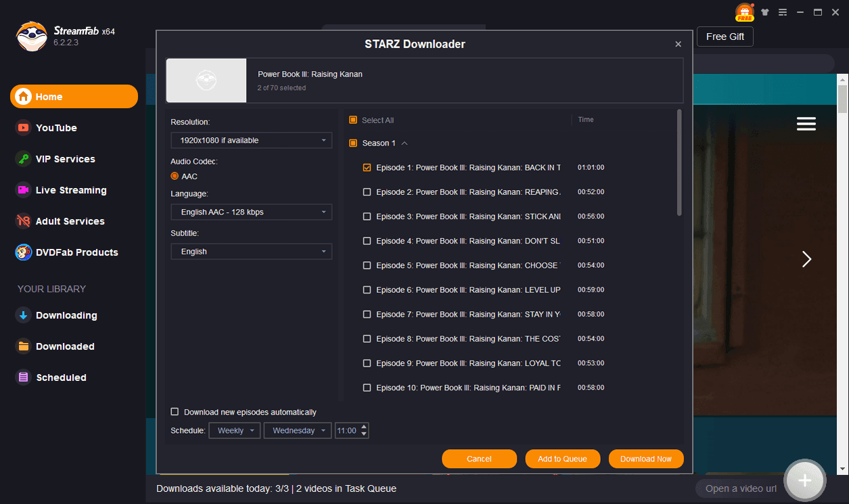Close the STARZ Downloader dialog
The width and height of the screenshot is (849, 504).
coord(678,45)
